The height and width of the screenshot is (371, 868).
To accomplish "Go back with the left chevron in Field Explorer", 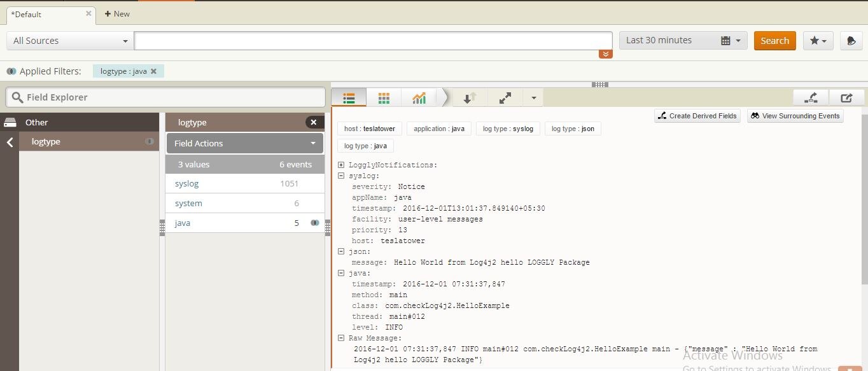I will coord(10,142).
